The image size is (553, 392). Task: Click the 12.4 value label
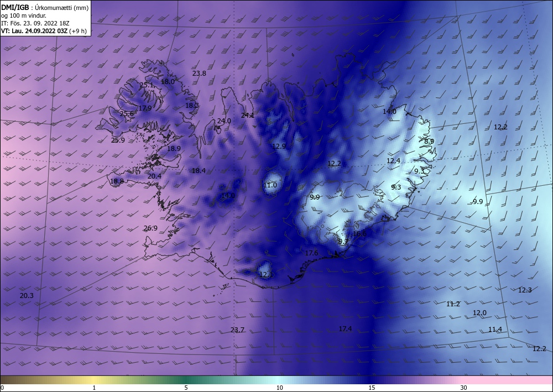point(393,161)
